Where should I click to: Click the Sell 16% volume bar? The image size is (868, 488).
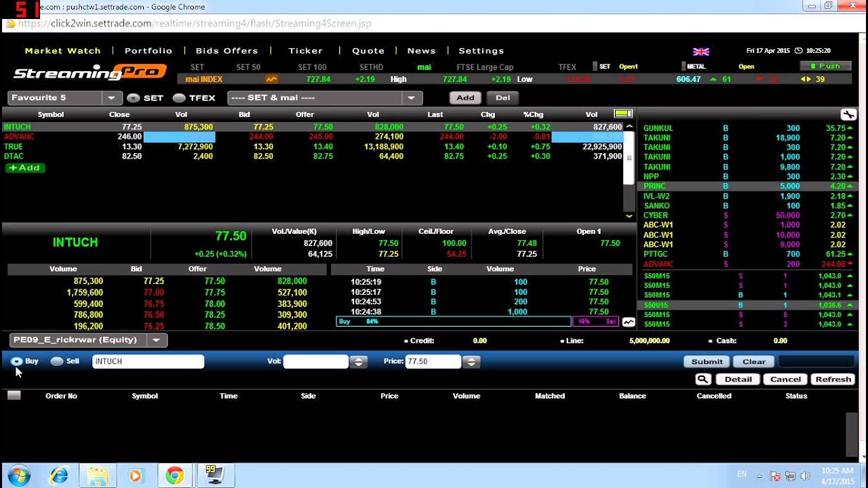coord(596,322)
